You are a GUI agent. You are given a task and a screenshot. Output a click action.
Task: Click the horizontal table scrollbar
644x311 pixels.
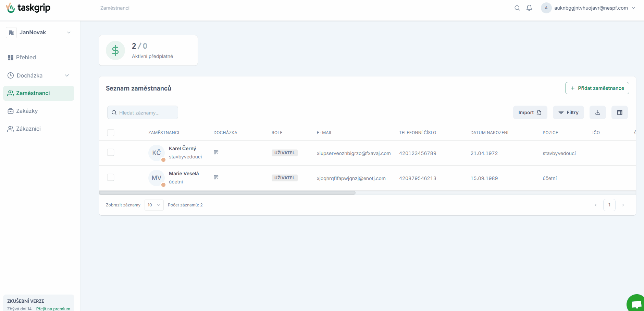[227, 193]
